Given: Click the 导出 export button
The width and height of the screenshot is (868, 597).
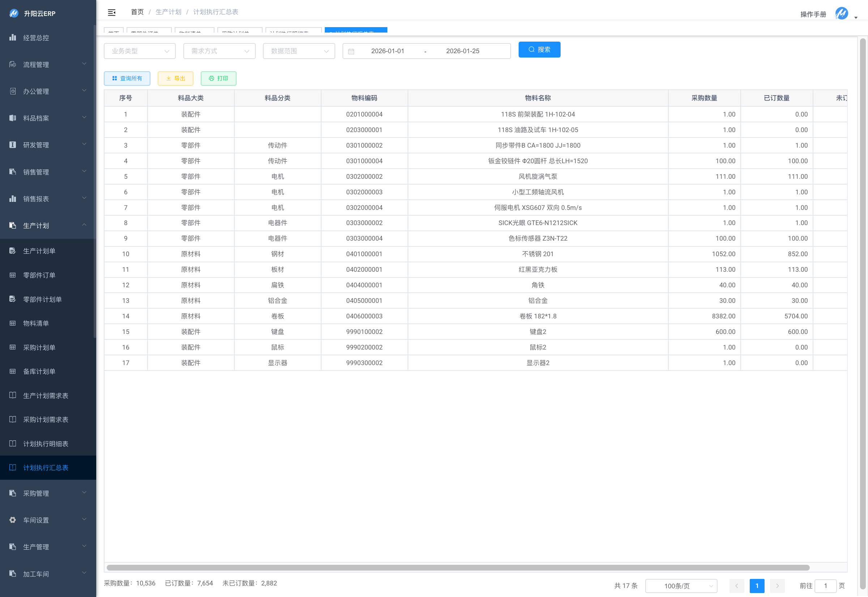Looking at the screenshot, I should pyautogui.click(x=175, y=79).
